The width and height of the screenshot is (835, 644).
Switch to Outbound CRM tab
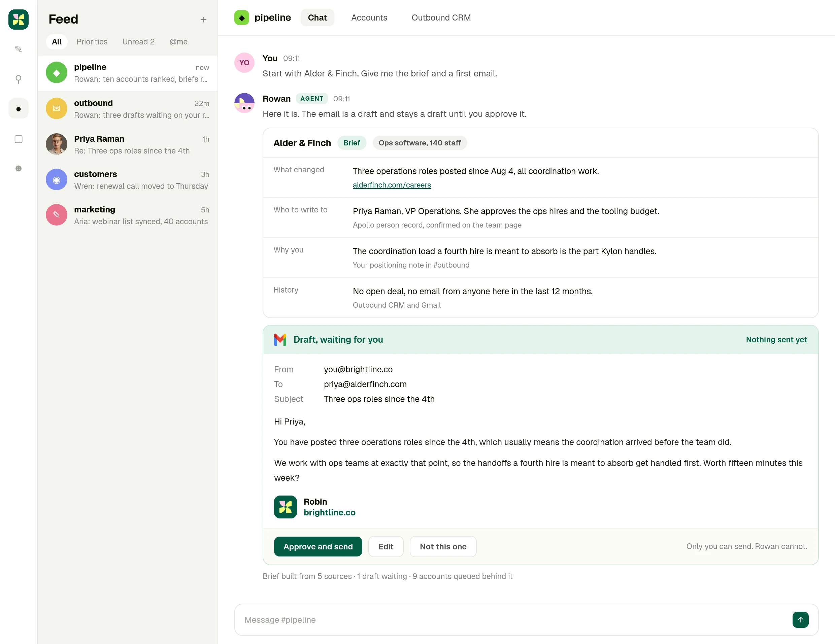pos(441,18)
